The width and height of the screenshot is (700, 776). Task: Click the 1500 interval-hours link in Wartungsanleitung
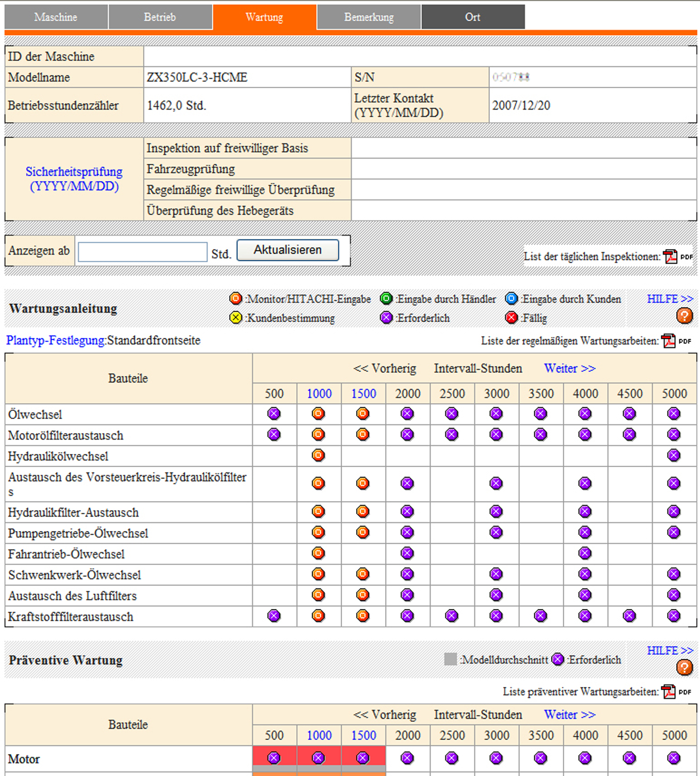point(364,394)
